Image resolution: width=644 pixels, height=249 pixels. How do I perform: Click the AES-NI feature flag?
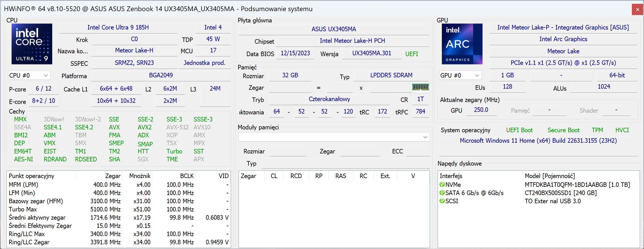click(x=23, y=159)
